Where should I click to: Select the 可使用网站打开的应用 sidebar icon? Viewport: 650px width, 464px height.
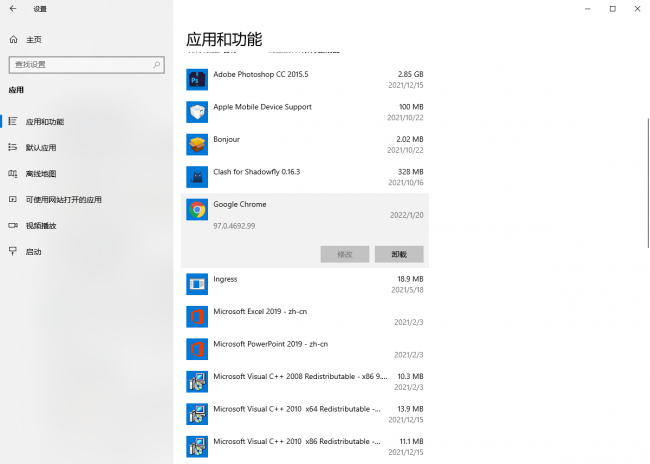13,199
